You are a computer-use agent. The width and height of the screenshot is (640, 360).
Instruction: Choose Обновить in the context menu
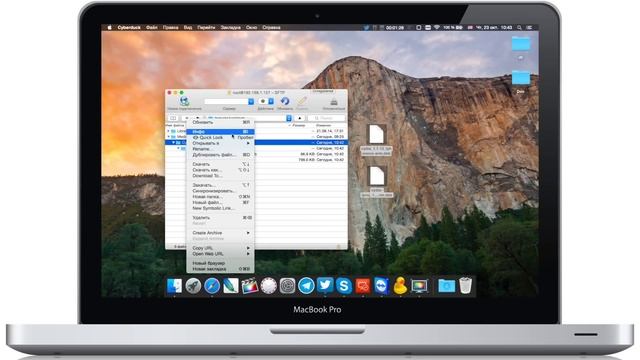click(220, 122)
